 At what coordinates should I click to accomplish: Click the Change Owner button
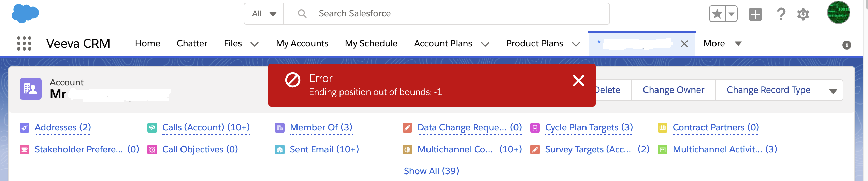[x=673, y=90]
